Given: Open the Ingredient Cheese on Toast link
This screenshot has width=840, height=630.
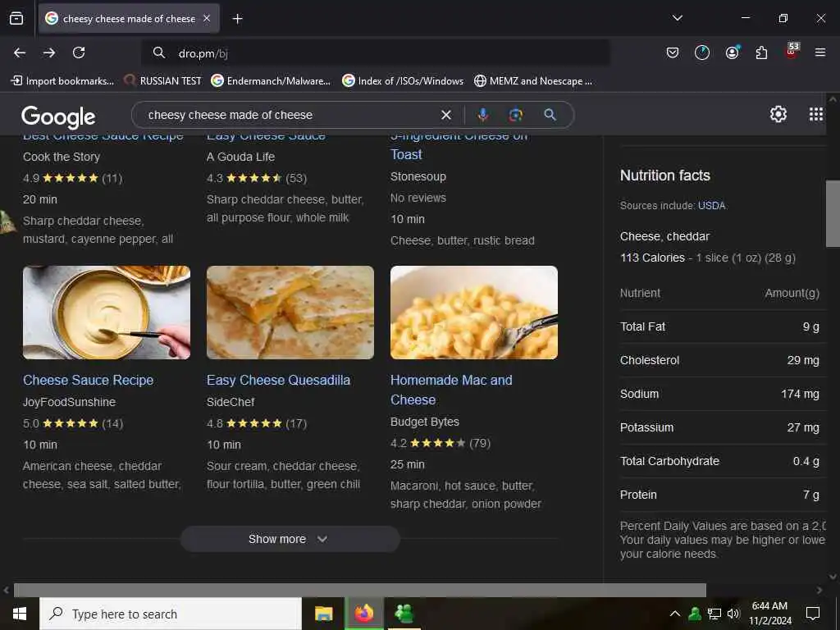Looking at the screenshot, I should coord(459,145).
